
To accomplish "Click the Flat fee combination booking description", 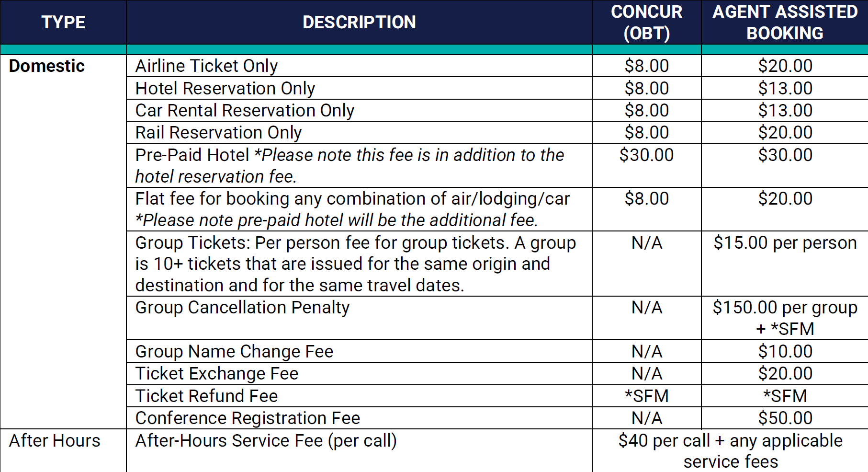I will (x=352, y=209).
